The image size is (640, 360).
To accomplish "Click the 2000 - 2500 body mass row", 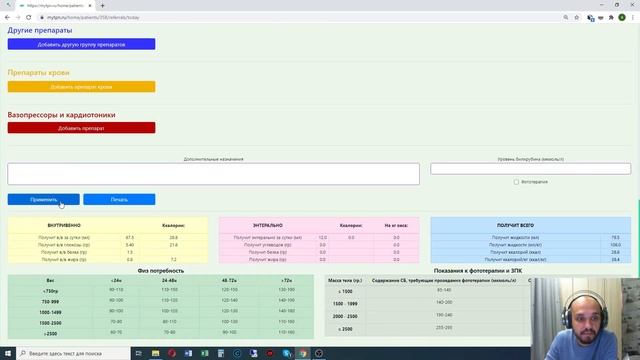I will click(x=345, y=316).
